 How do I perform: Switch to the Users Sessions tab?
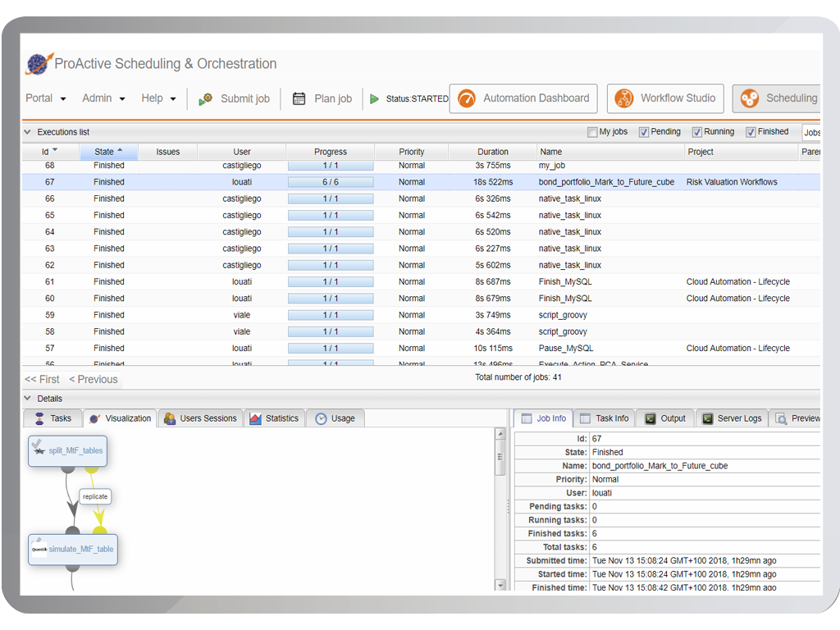(200, 418)
